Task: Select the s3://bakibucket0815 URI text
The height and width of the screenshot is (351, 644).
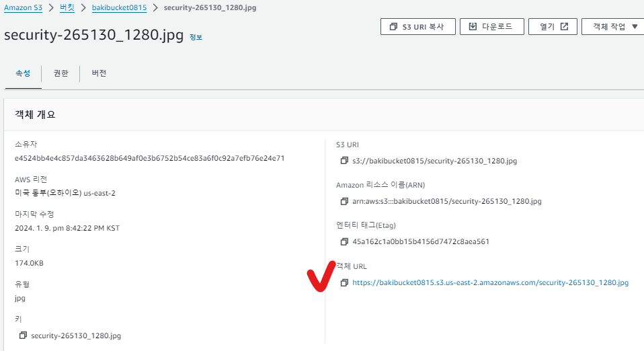Action: (434, 161)
